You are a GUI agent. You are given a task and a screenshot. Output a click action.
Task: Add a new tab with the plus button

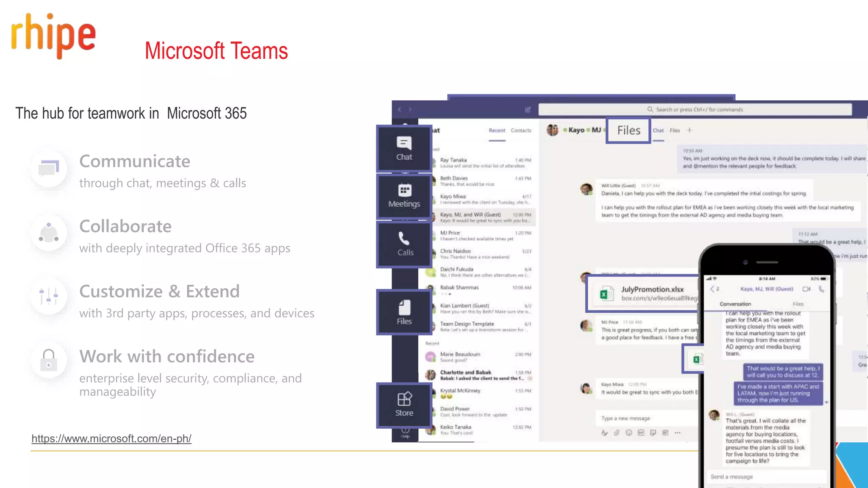690,130
